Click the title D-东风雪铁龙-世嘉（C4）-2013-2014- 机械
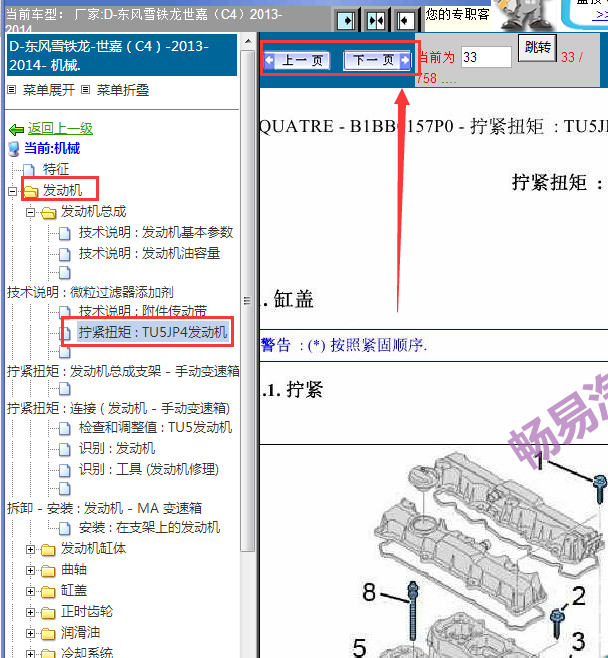The image size is (608, 658). click(x=122, y=55)
